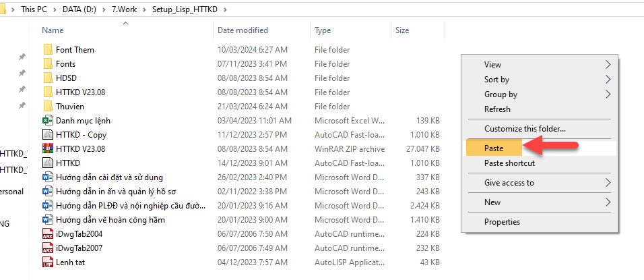Select the Font Them folder icon

point(47,50)
